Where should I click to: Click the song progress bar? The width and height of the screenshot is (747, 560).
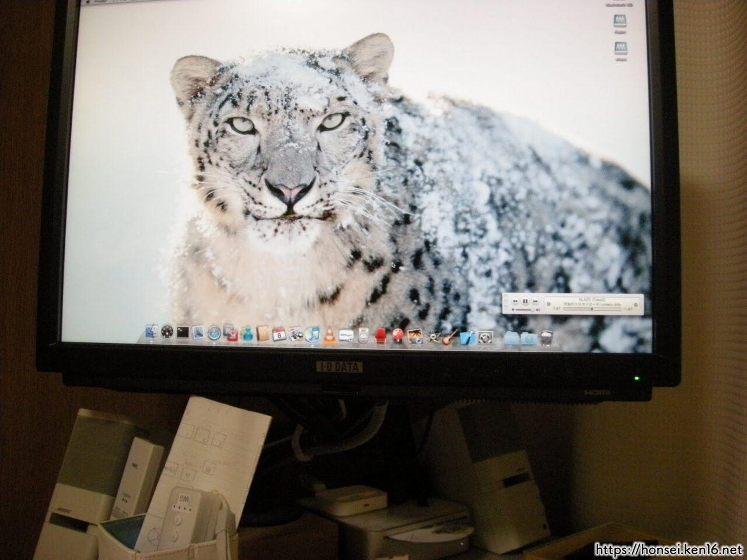click(592, 309)
